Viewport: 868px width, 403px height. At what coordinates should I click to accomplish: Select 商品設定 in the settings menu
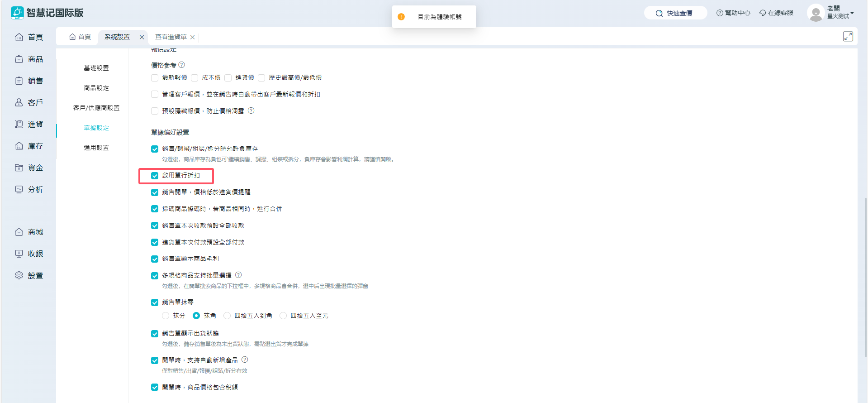click(96, 88)
